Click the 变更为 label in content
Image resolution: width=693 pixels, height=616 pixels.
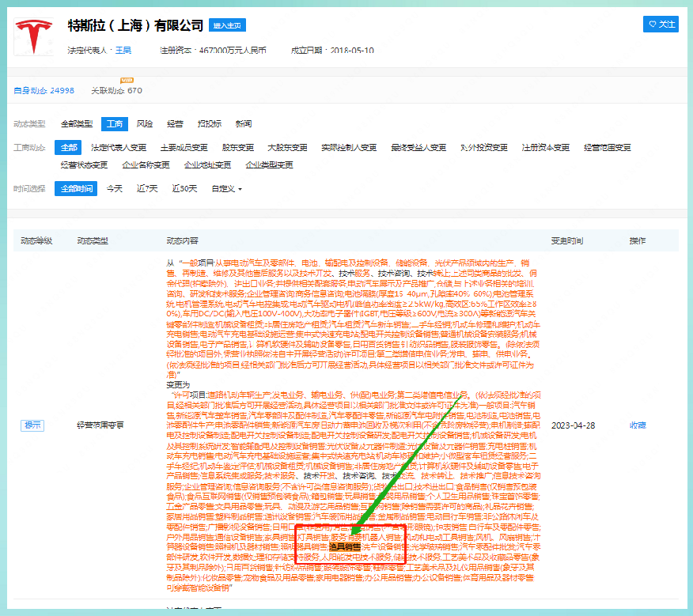[178, 385]
